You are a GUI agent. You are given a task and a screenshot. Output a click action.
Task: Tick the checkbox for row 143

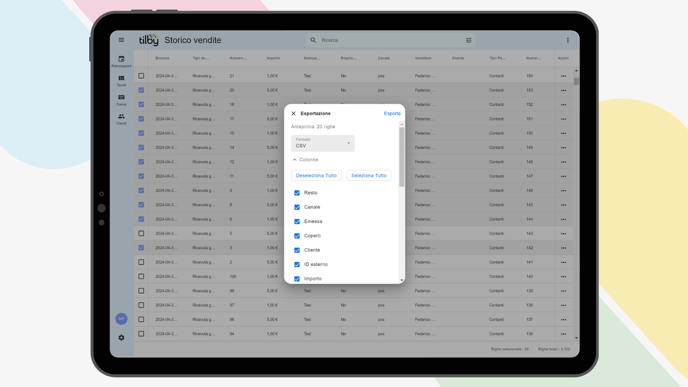pos(141,233)
